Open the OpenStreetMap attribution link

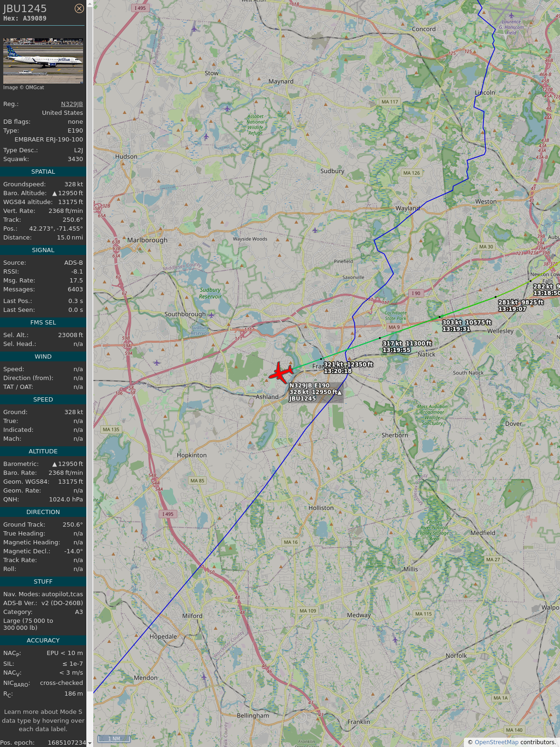pyautogui.click(x=497, y=742)
